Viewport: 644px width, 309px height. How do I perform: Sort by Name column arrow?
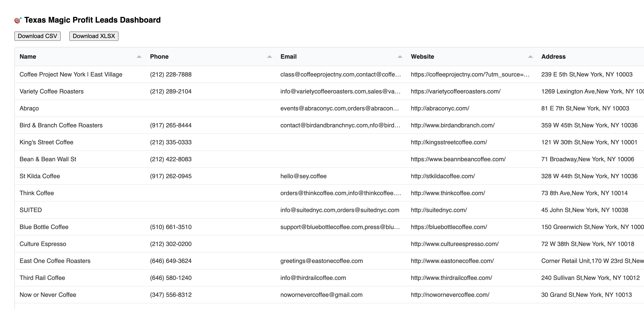click(x=139, y=57)
